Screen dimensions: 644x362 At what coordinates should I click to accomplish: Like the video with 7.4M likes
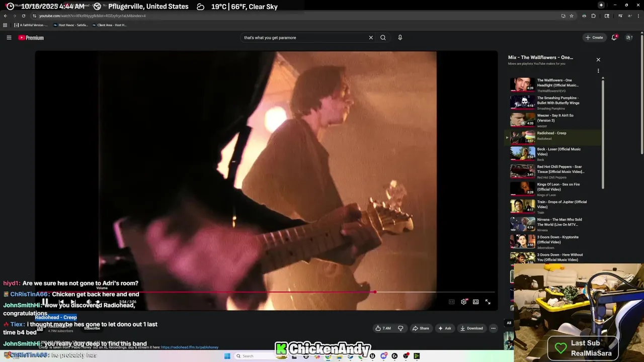coord(383,328)
